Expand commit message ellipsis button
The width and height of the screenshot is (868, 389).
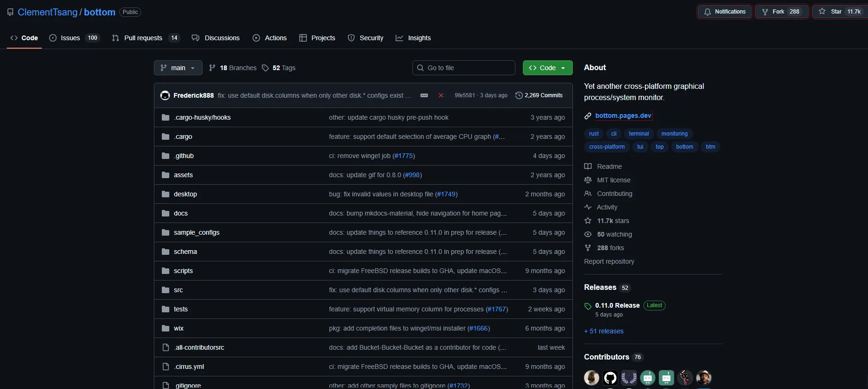pyautogui.click(x=424, y=95)
